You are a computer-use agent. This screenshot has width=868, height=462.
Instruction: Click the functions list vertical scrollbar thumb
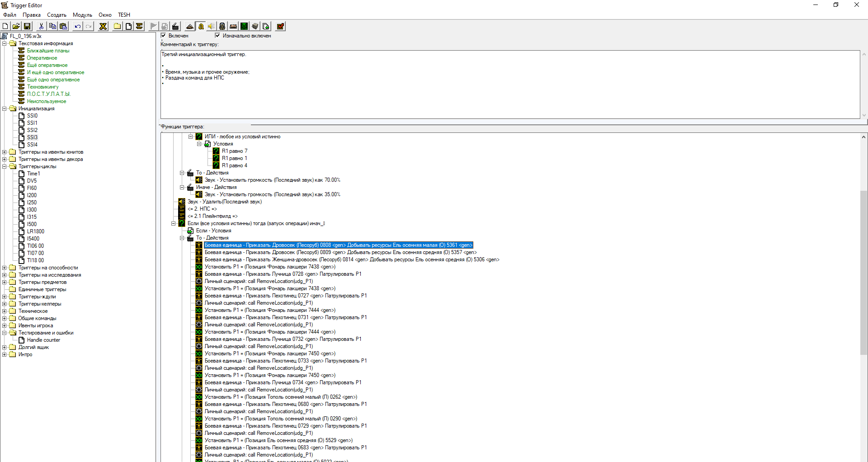tap(863, 273)
